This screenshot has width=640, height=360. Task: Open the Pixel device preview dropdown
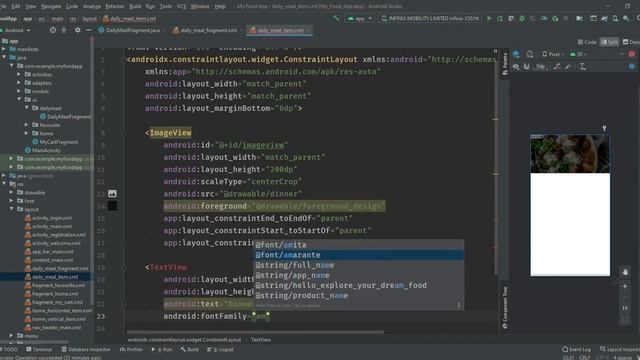coord(553,54)
